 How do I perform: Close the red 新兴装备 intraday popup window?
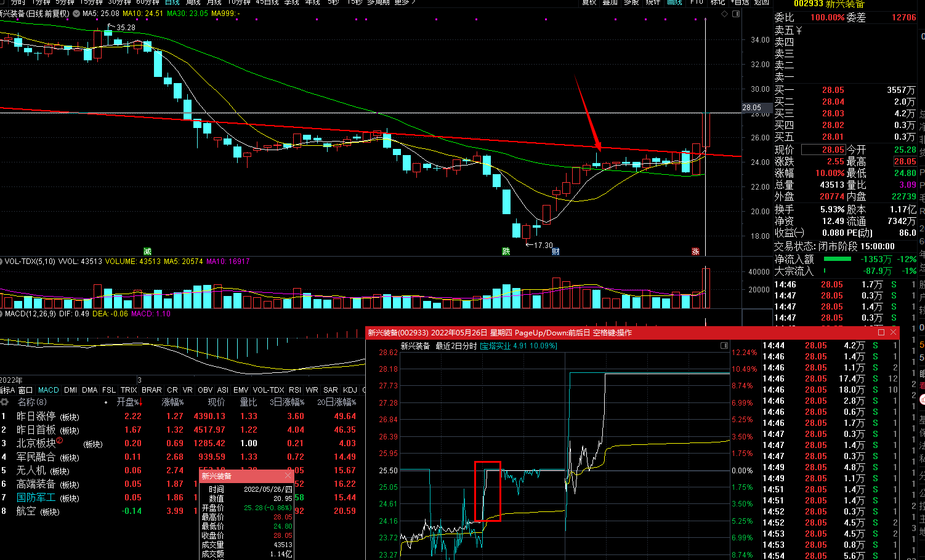coord(893,332)
